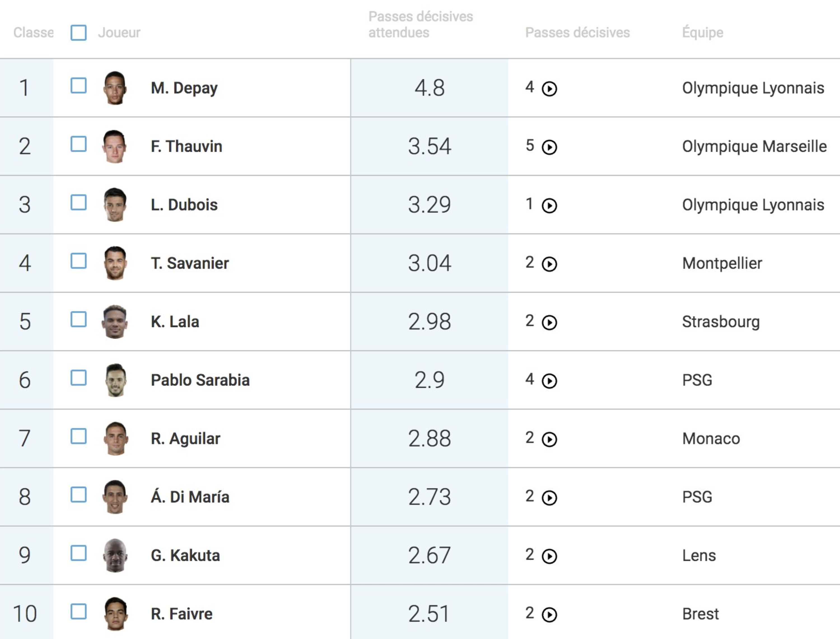Play Pablo Sarabia's assists clip
The height and width of the screenshot is (639, 840).
coord(549,381)
